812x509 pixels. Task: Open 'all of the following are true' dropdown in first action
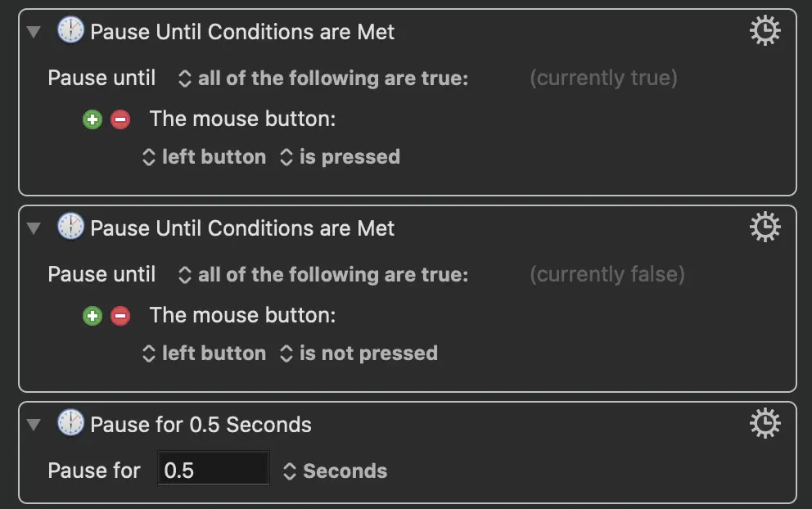click(x=323, y=79)
